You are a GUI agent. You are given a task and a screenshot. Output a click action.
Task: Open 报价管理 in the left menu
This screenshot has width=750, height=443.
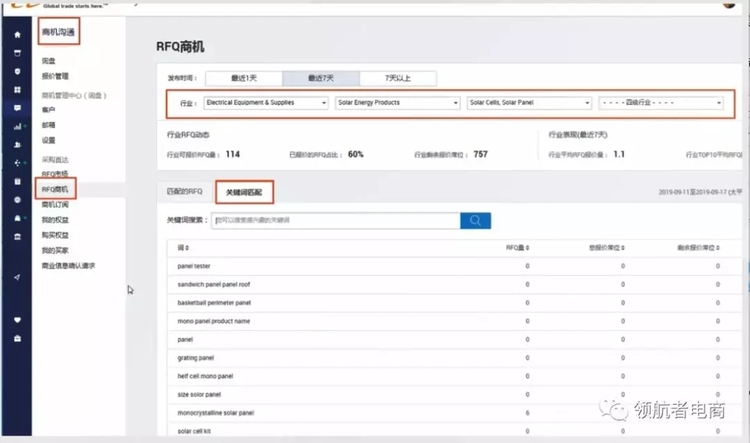pyautogui.click(x=55, y=75)
